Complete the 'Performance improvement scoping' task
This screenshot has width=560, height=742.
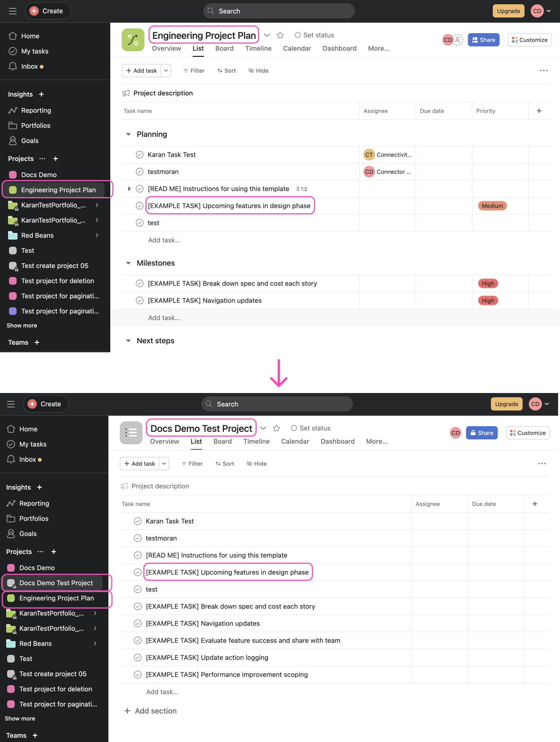(x=138, y=675)
